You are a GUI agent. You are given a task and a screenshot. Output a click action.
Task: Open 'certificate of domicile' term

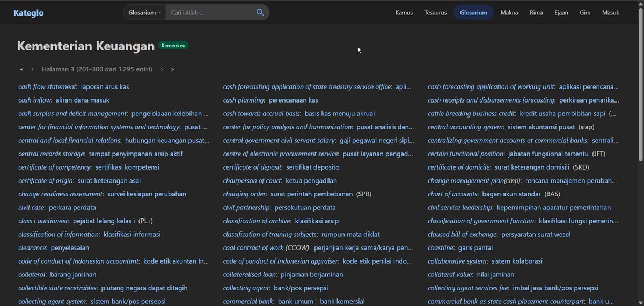coord(459,167)
